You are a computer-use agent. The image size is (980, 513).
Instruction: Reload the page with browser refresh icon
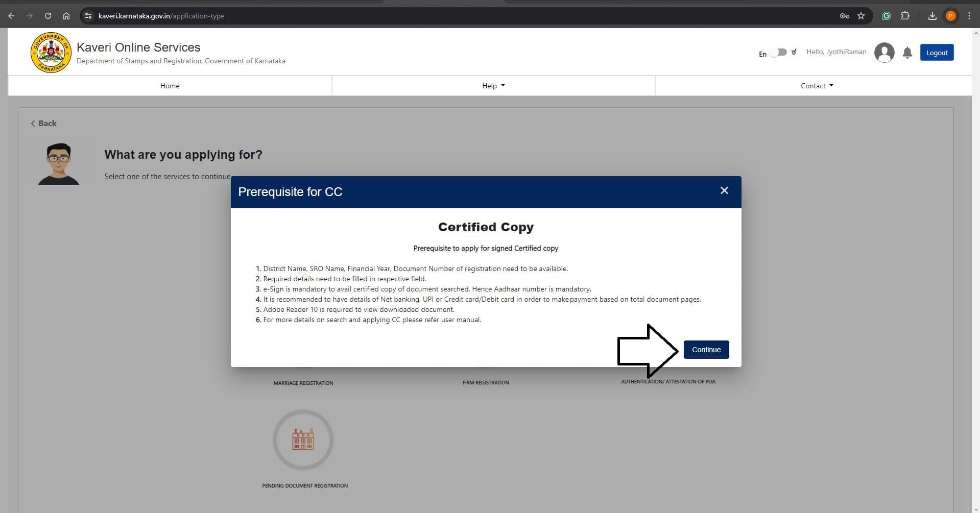pyautogui.click(x=48, y=16)
